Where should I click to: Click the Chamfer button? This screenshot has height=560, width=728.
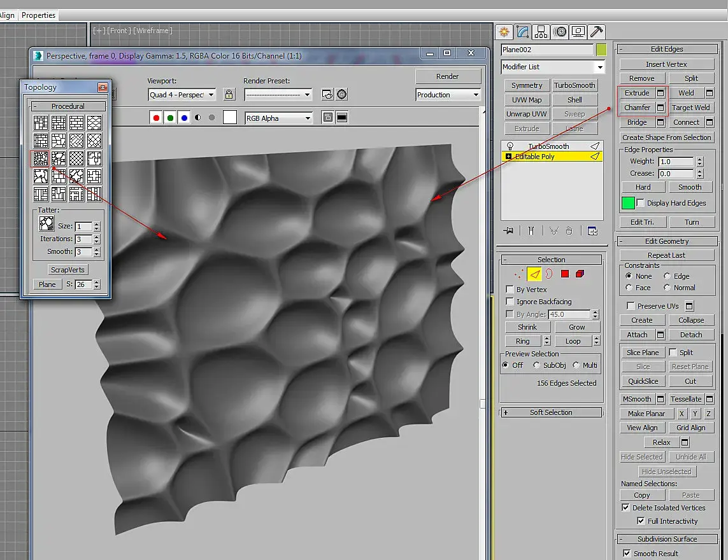coord(637,108)
